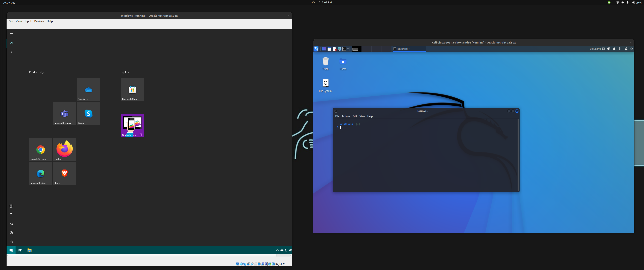Viewport: 644px width, 270px height.
Task: Click horizontal scrollbar right arrow in Windows VM
Action: point(291,255)
